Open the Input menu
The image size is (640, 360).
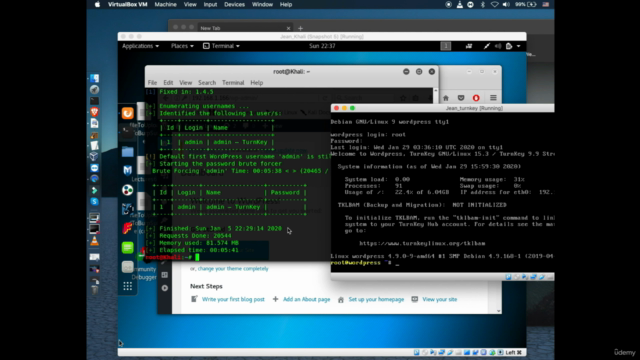tap(210, 4)
